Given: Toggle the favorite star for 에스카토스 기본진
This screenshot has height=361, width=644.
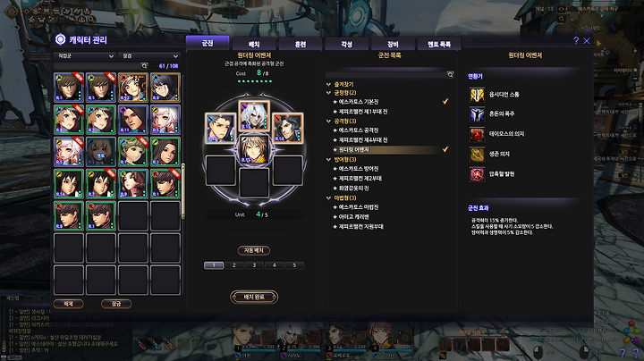Looking at the screenshot, I should [335, 102].
